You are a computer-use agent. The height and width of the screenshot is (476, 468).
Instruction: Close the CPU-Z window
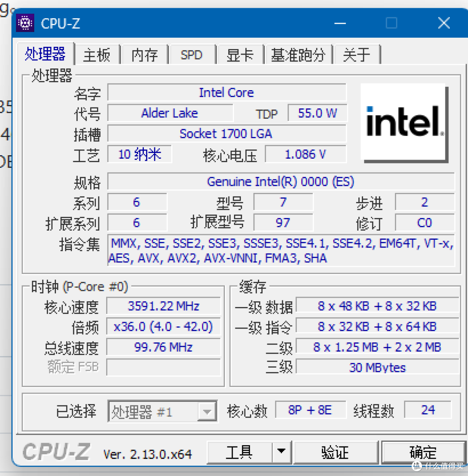(444, 23)
